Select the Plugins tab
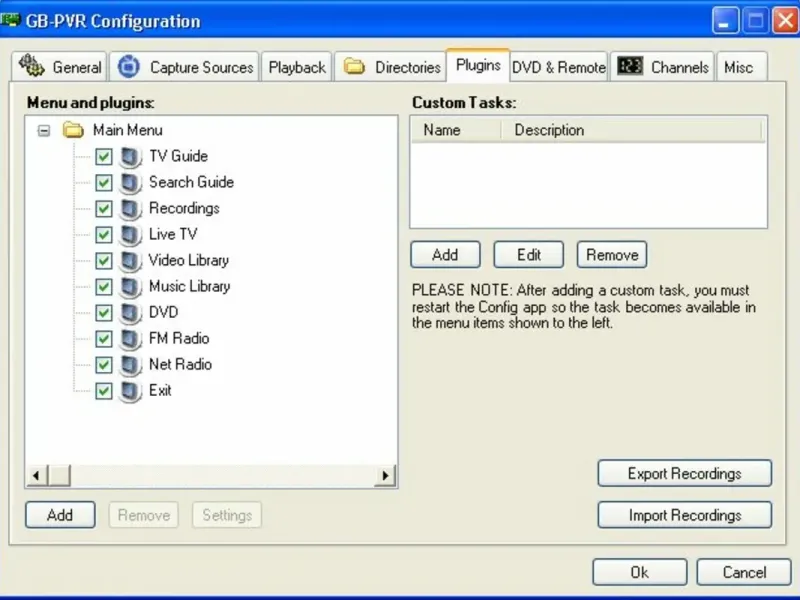 (x=478, y=65)
